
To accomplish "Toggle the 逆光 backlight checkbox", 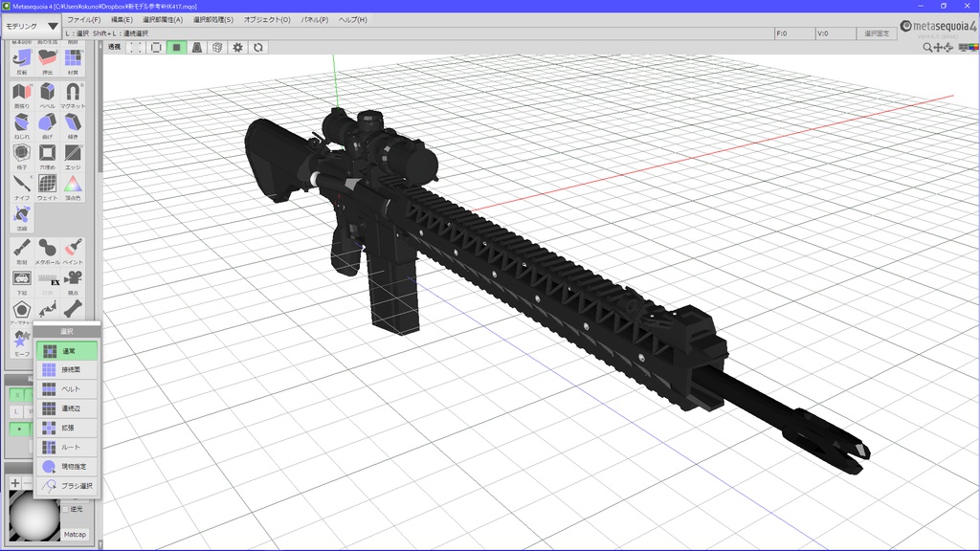I will 66,509.
